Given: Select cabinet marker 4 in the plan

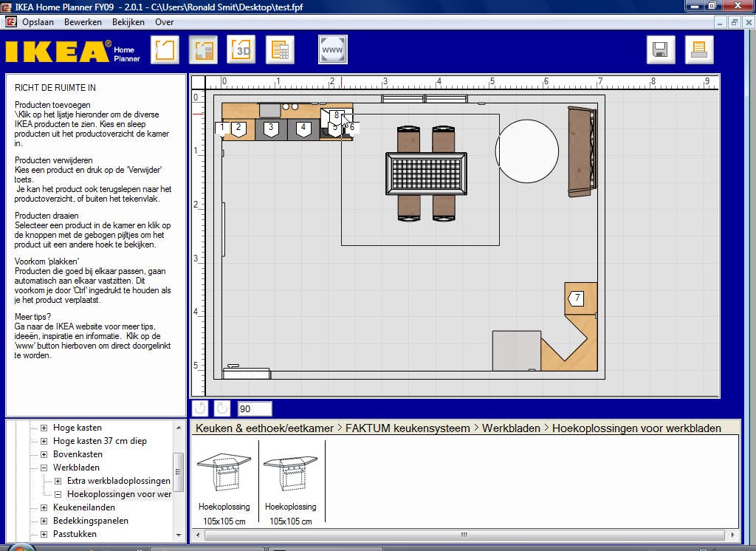Looking at the screenshot, I should click(303, 129).
